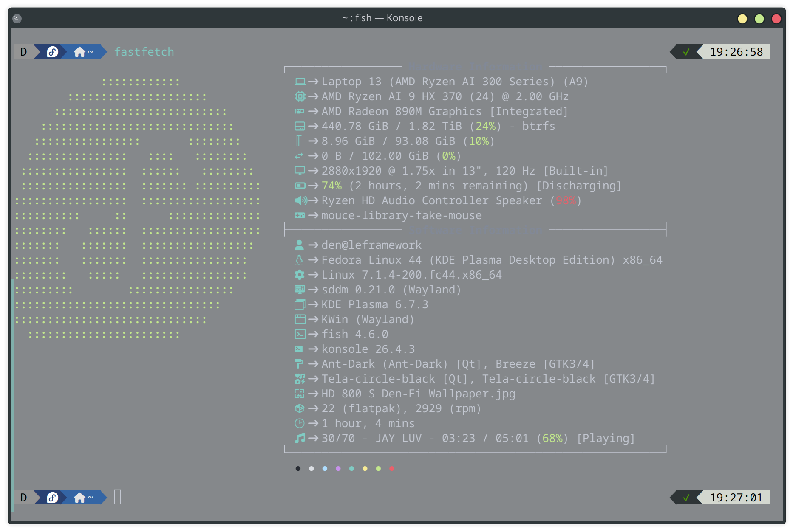Click the gear icon beside Linux 7.1.4-200
The height and width of the screenshot is (532, 793).
click(x=300, y=275)
